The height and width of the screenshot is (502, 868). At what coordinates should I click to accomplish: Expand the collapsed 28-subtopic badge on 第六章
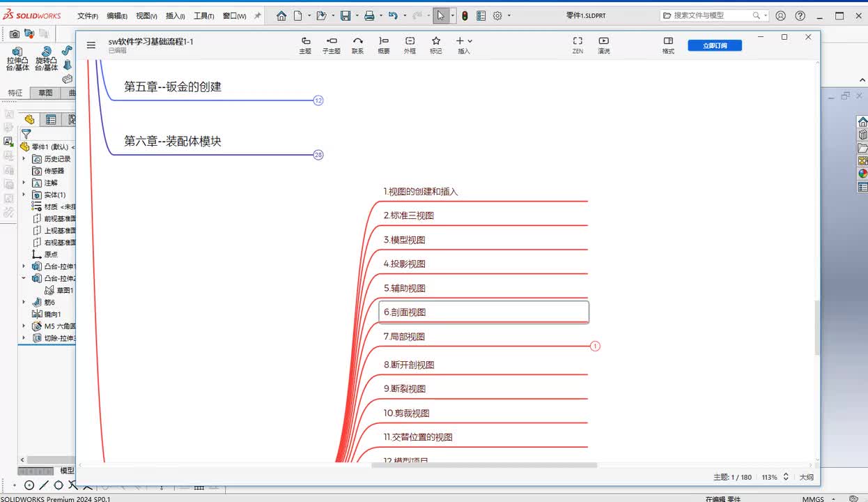(318, 155)
